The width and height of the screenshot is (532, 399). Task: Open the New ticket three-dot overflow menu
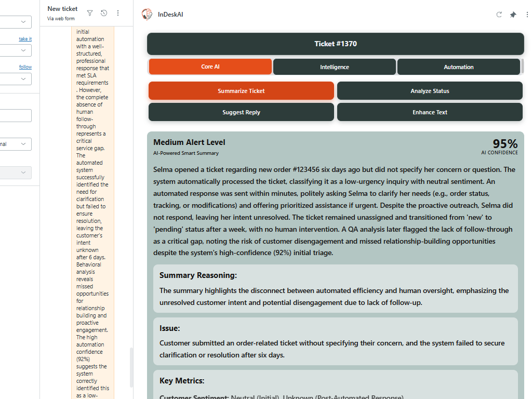(117, 13)
